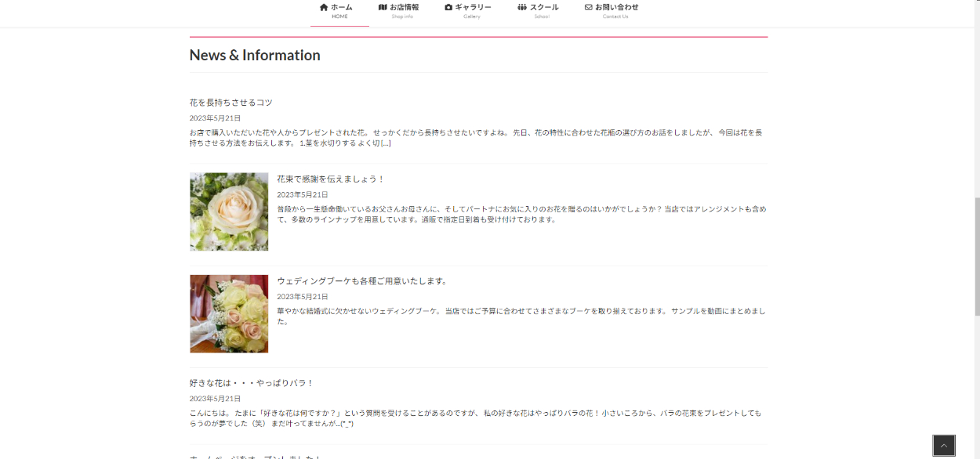Click the date under 花を長持ちさせるコツ
The width and height of the screenshot is (980, 459).
click(215, 118)
